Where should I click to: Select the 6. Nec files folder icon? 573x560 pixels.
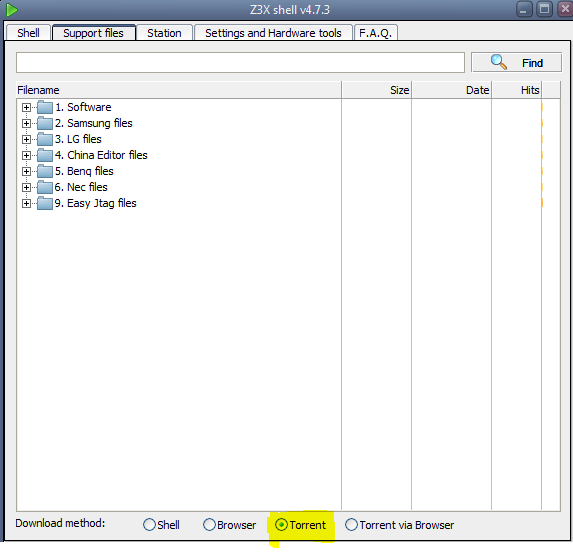tap(45, 187)
